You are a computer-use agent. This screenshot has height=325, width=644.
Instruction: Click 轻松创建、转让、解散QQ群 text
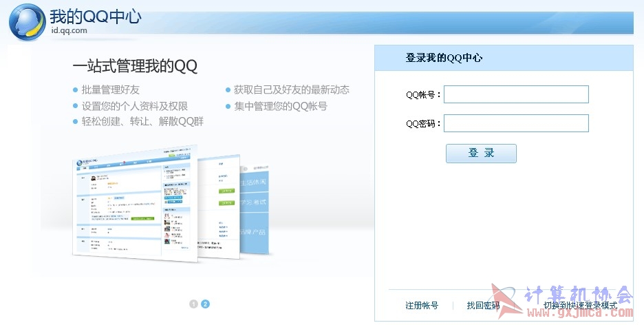[x=142, y=122]
